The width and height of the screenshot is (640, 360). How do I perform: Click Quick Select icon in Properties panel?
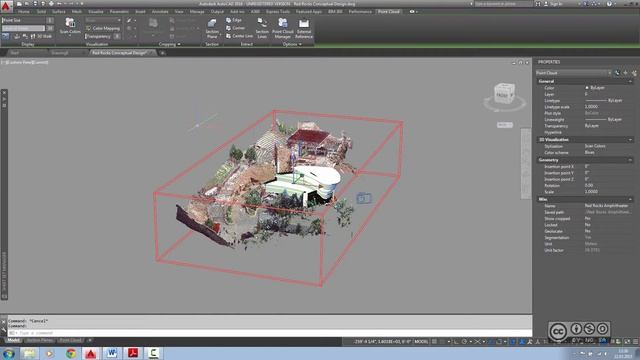[634, 73]
